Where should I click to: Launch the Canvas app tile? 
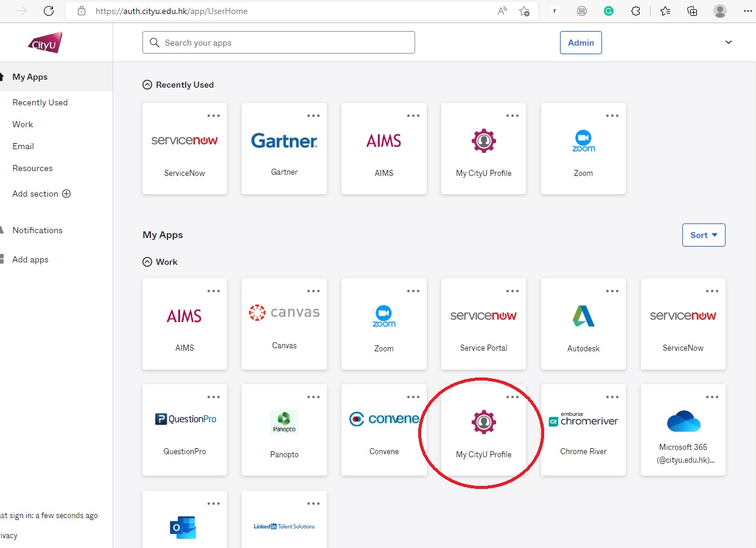(x=284, y=324)
